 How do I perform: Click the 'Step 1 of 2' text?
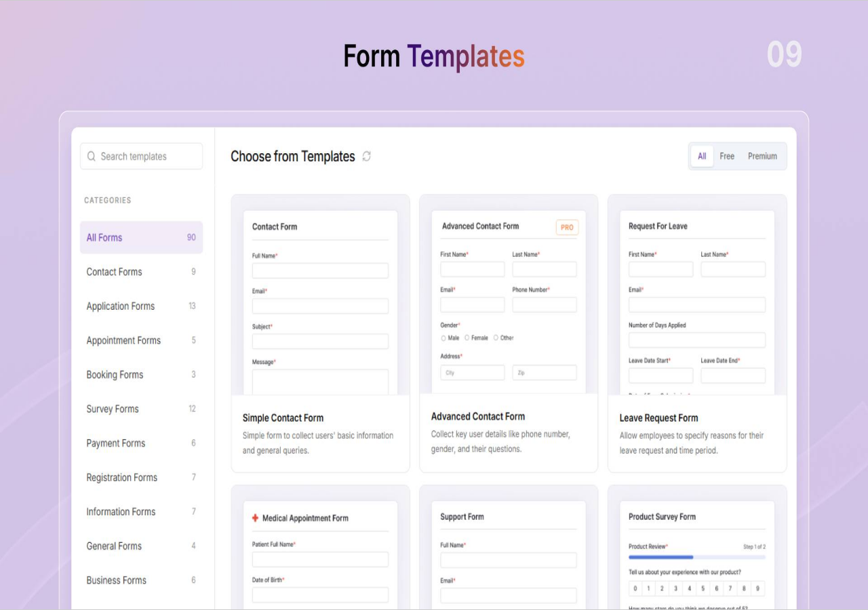tap(754, 546)
